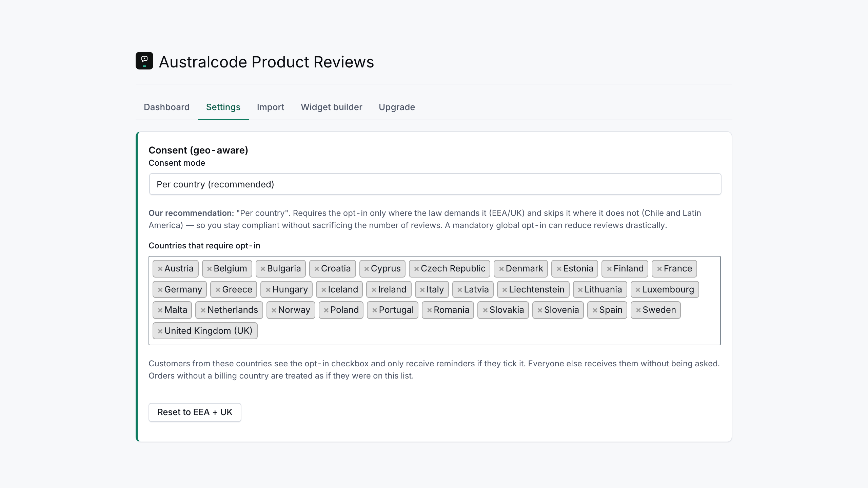Screen dimensions: 868x488
Task: Remove France tag with its x icon
Action: click(x=659, y=269)
